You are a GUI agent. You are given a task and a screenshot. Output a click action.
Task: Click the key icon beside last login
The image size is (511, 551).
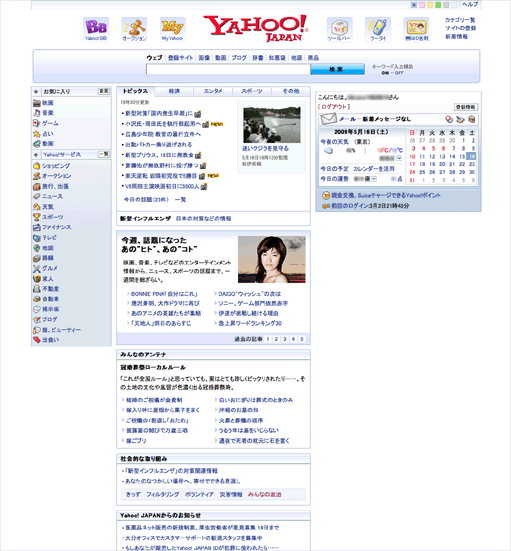tap(326, 206)
